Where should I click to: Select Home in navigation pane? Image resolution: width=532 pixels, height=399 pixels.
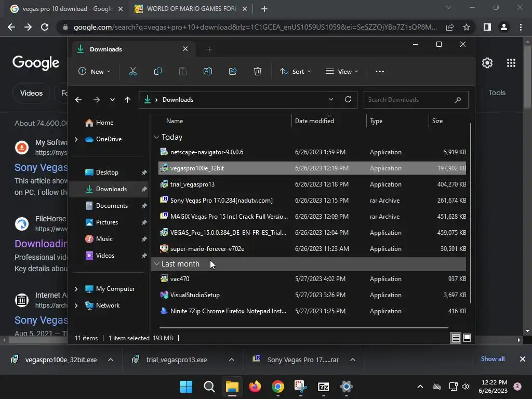104,123
